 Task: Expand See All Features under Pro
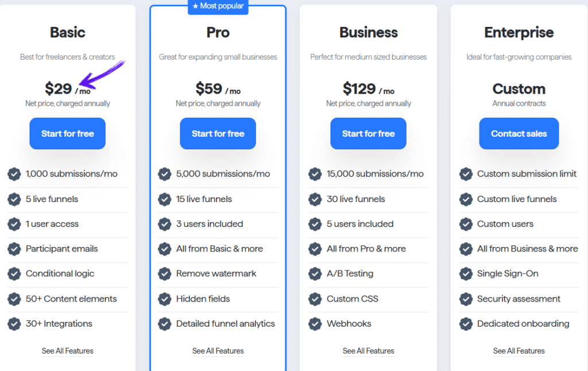coord(218,351)
